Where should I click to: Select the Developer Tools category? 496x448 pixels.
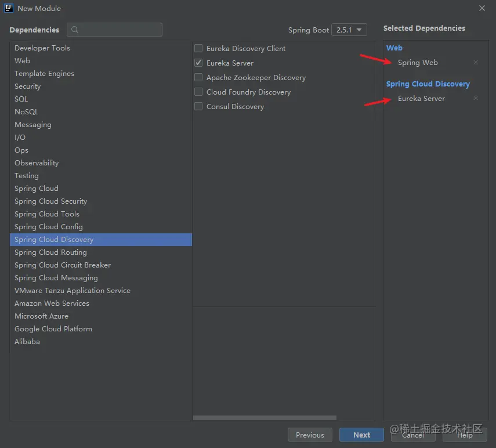[x=101, y=48]
